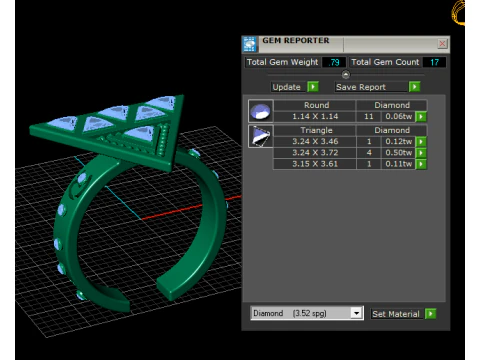Click the Update button
The width and height of the screenshot is (480, 360).
pyautogui.click(x=288, y=87)
